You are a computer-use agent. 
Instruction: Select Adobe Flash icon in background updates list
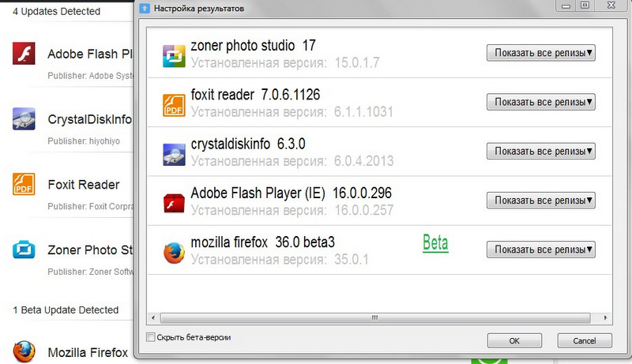click(x=24, y=53)
